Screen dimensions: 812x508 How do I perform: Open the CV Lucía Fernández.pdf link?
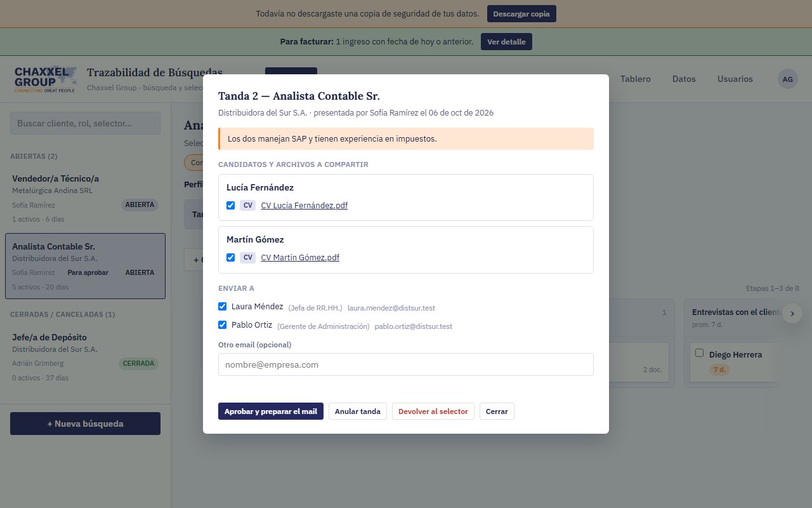(304, 206)
